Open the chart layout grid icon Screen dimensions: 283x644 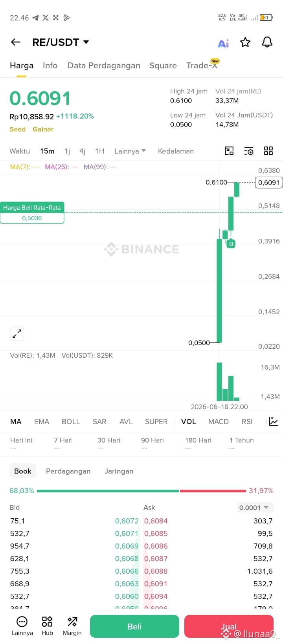(268, 151)
